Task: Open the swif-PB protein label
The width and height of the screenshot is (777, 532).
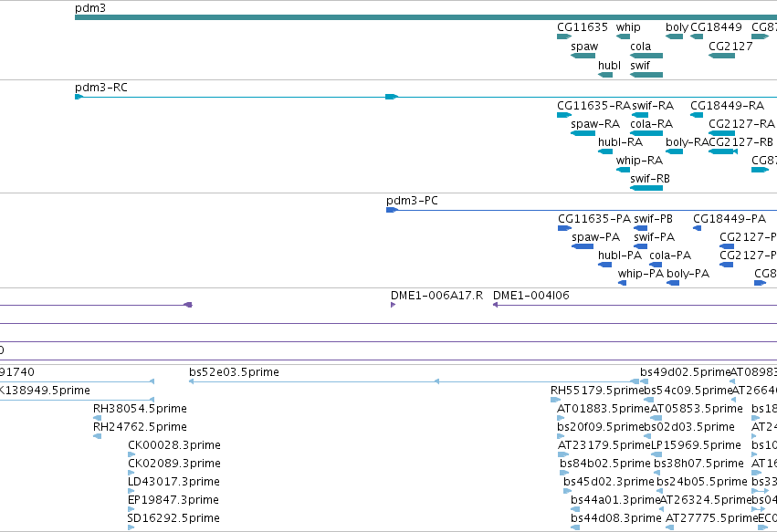Action: coord(653,219)
